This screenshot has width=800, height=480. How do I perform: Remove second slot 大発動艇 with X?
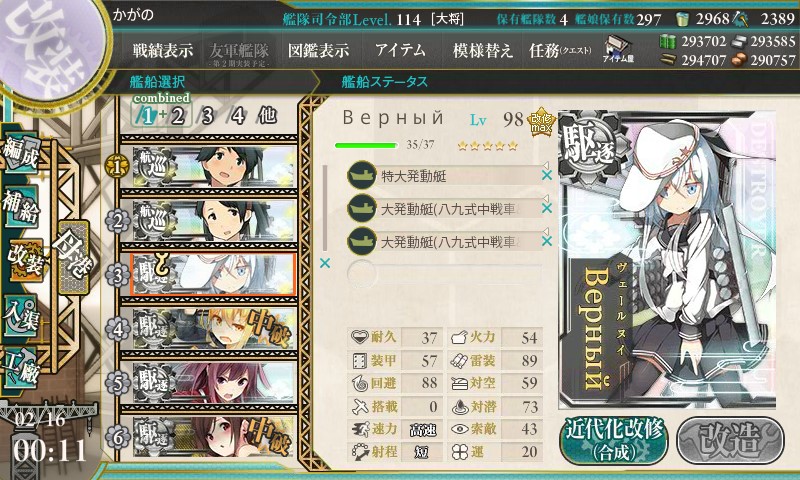pyautogui.click(x=546, y=208)
